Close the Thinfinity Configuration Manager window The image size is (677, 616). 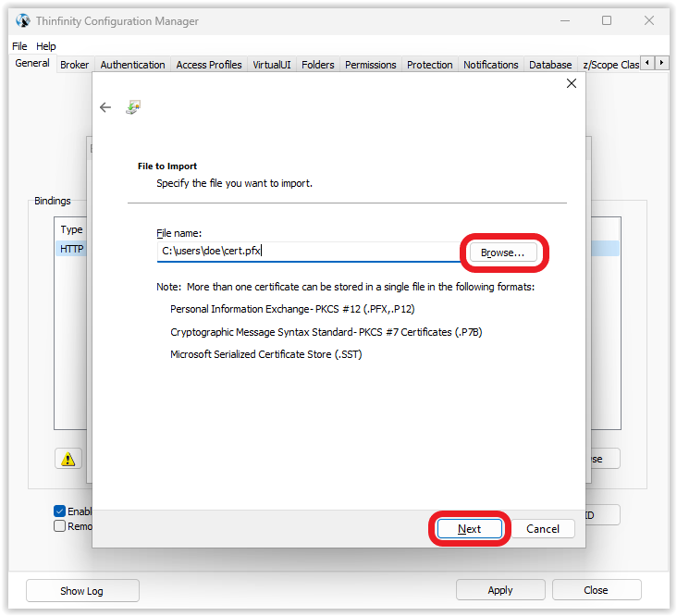coord(649,20)
